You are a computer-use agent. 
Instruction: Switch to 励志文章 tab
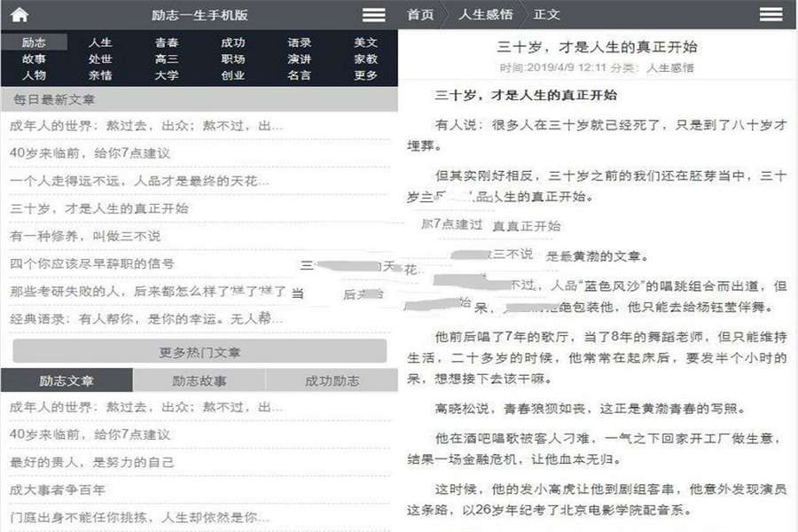click(66, 380)
